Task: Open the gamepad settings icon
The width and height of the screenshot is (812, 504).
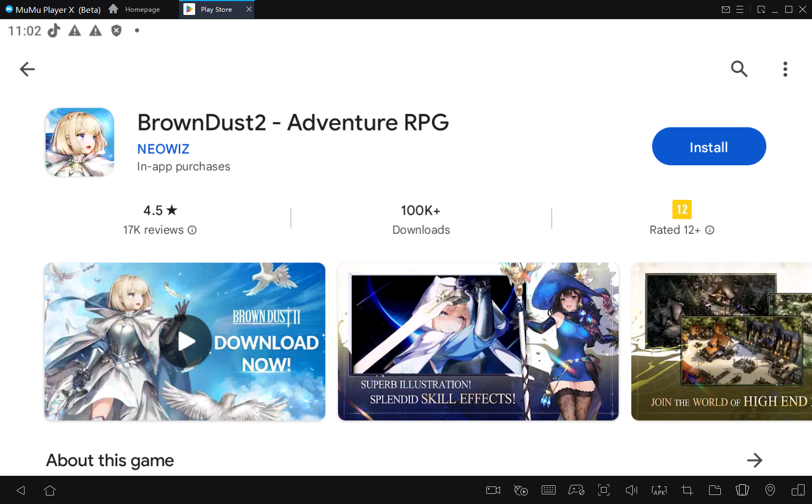Action: point(576,490)
